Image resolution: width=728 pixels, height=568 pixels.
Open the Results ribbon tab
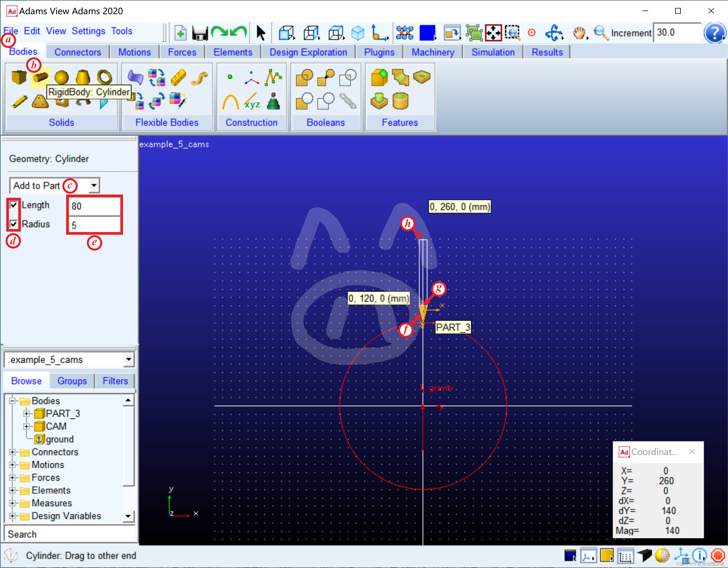pyautogui.click(x=547, y=52)
